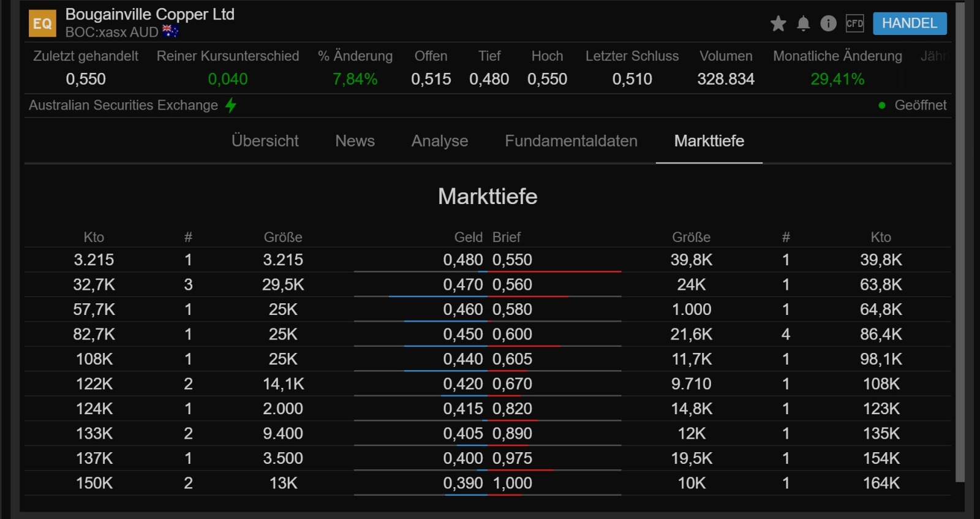The height and width of the screenshot is (519, 980).
Task: Click bid price 0,415
Action: point(463,409)
